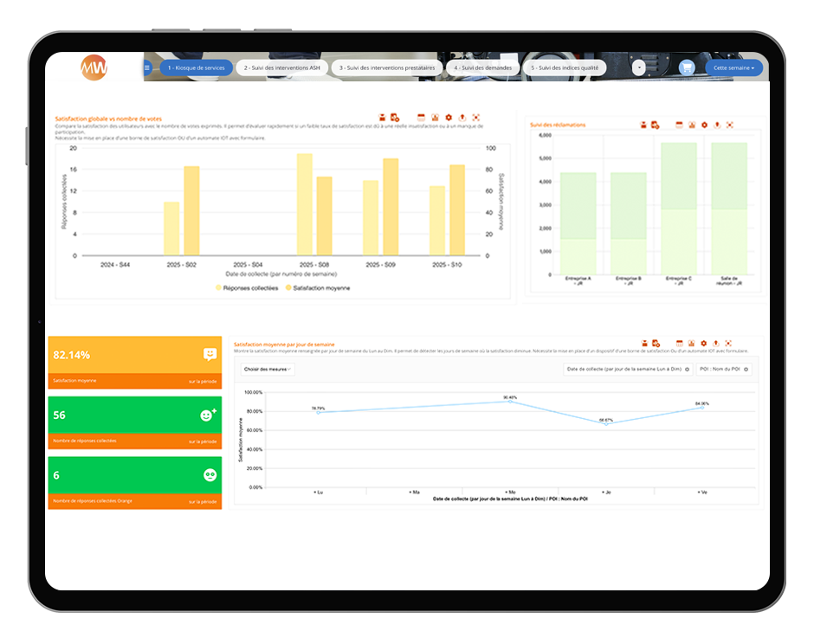Open calendar icon on Suivi des réclamations
Viewport: 814px width, 644px height.
pos(679,126)
